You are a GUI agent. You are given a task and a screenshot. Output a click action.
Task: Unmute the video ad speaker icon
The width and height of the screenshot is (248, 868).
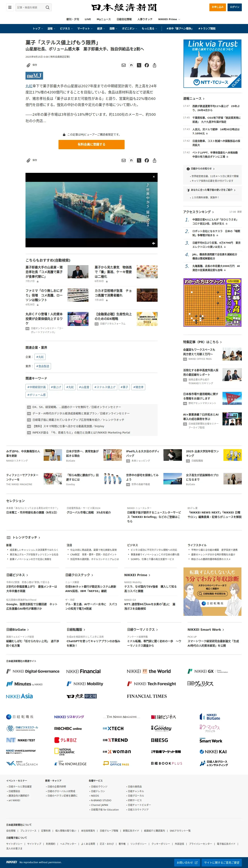pos(154,243)
